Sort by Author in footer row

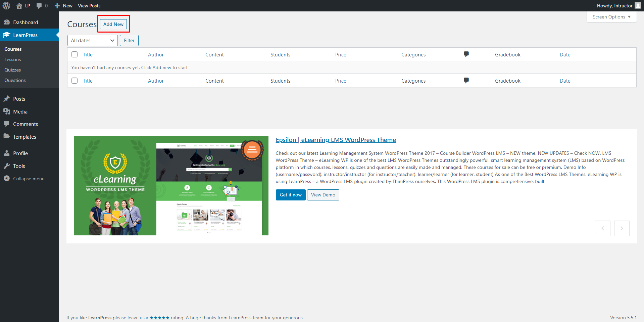pyautogui.click(x=156, y=81)
